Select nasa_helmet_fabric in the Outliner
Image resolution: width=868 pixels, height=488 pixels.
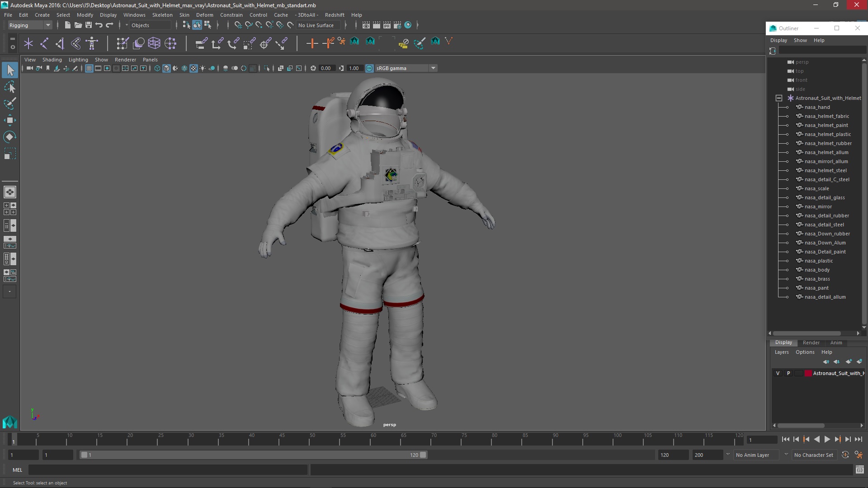pyautogui.click(x=826, y=116)
